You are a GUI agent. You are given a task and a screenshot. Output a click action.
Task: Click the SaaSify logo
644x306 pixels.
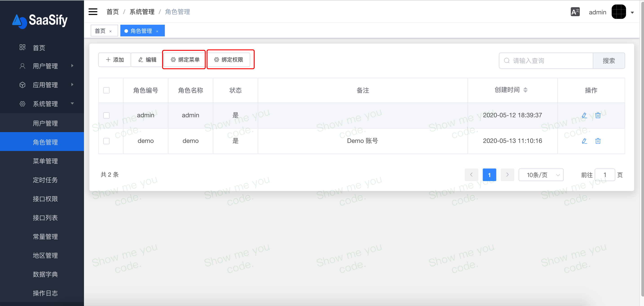coord(40,20)
